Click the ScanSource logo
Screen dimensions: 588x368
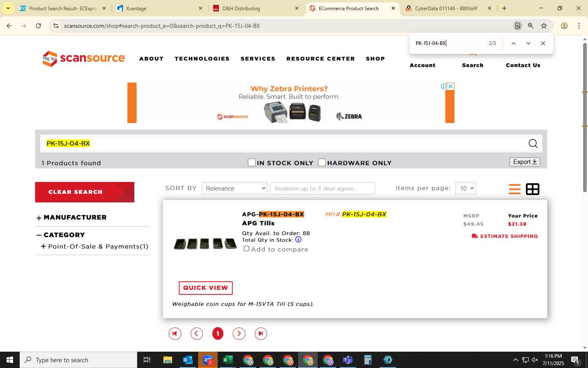[84, 58]
